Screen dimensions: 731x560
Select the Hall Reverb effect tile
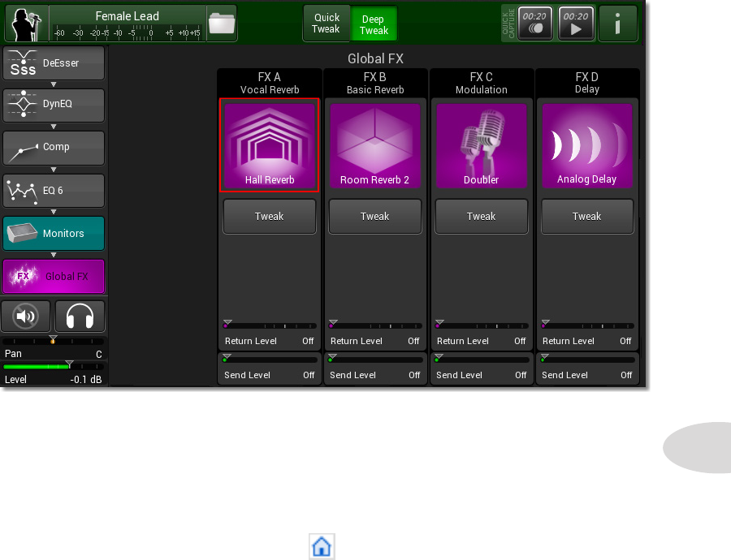coord(270,145)
